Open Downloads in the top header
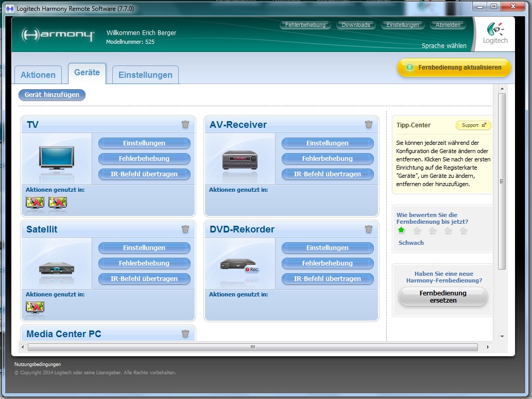Screen dimensions: 532x399 pyautogui.click(x=356, y=25)
